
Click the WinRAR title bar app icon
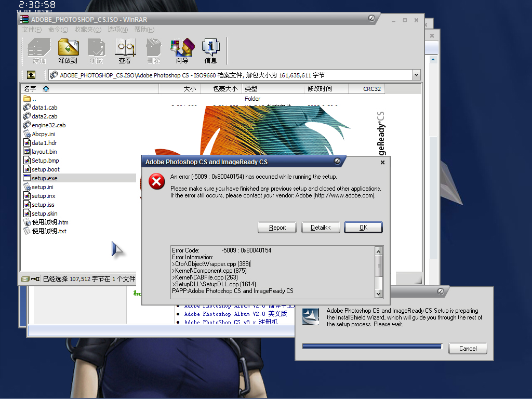pos(24,19)
